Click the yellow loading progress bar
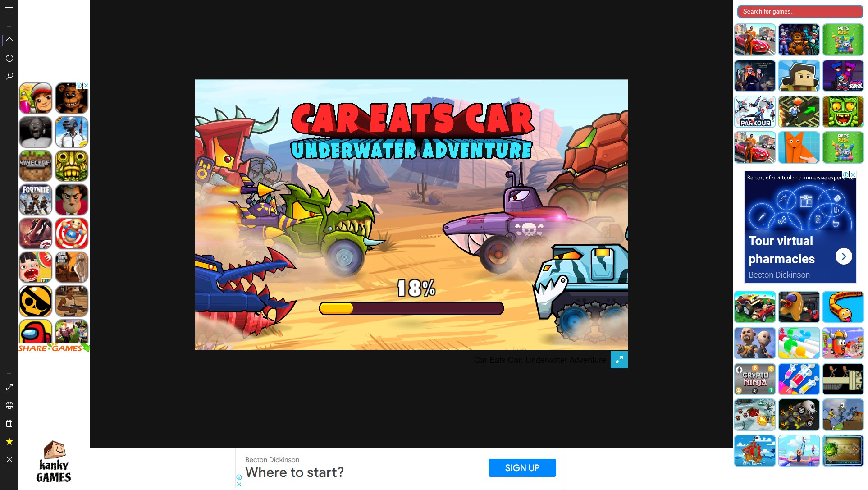The height and width of the screenshot is (490, 868). [411, 308]
